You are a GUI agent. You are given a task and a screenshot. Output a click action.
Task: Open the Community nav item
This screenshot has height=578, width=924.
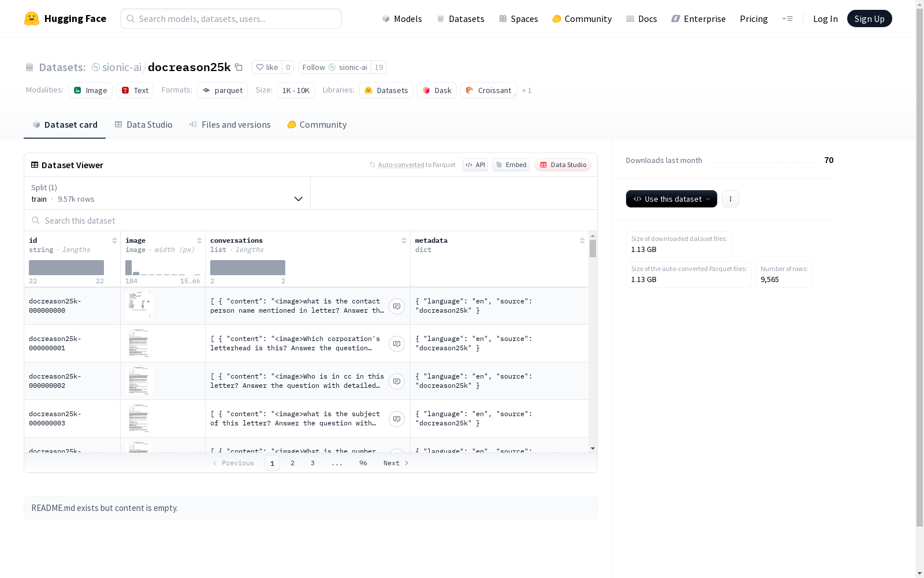tap(582, 18)
